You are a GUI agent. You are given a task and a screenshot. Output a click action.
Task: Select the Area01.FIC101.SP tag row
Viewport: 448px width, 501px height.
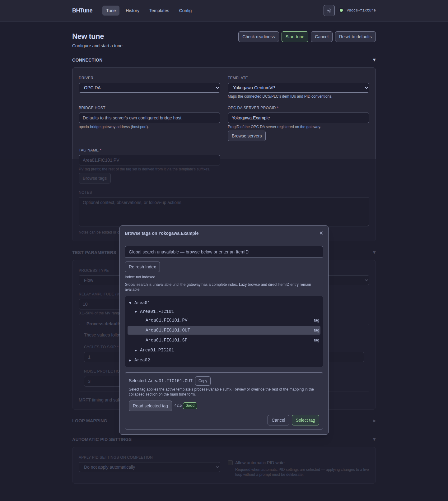(224, 340)
